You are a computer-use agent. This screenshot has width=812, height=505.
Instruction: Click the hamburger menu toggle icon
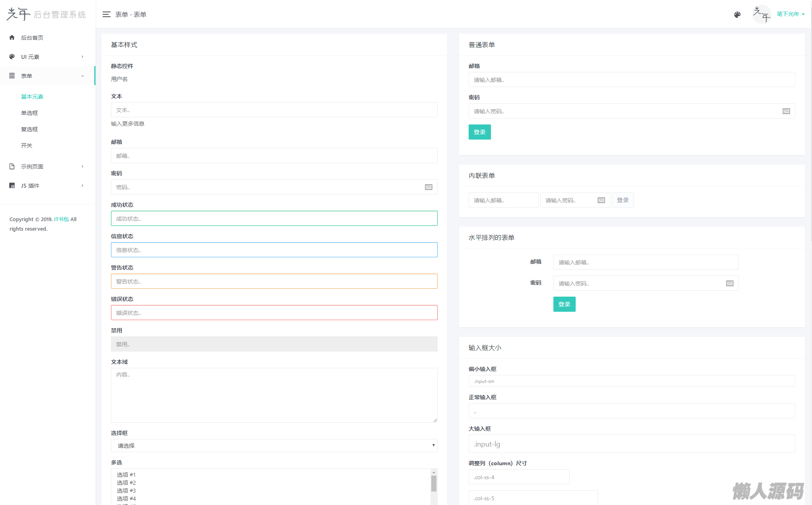click(106, 14)
